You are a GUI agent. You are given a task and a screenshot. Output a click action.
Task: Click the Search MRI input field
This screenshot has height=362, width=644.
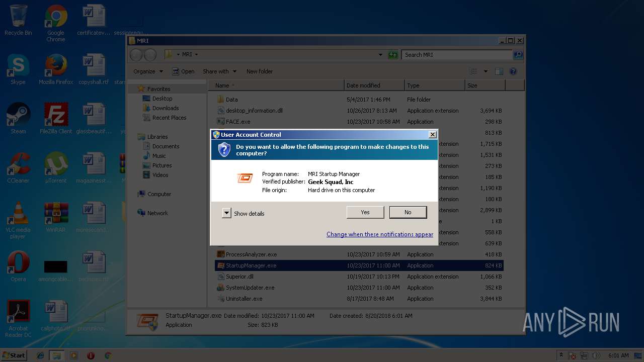tap(457, 55)
